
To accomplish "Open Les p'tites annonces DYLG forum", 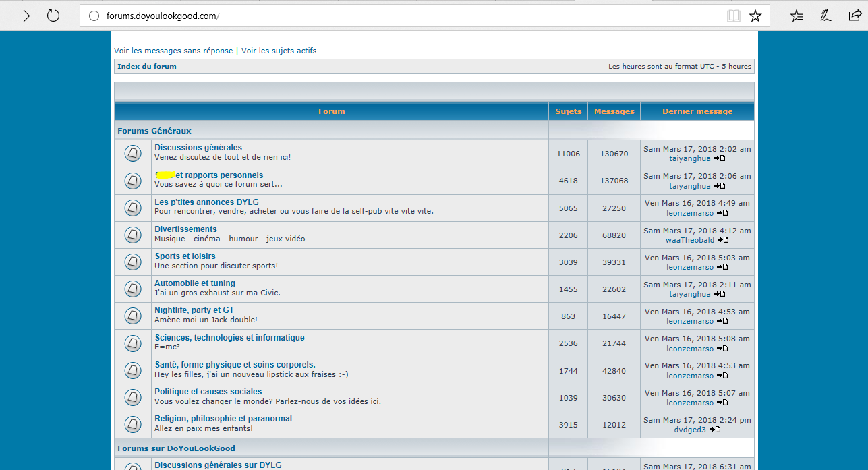I will [x=206, y=202].
